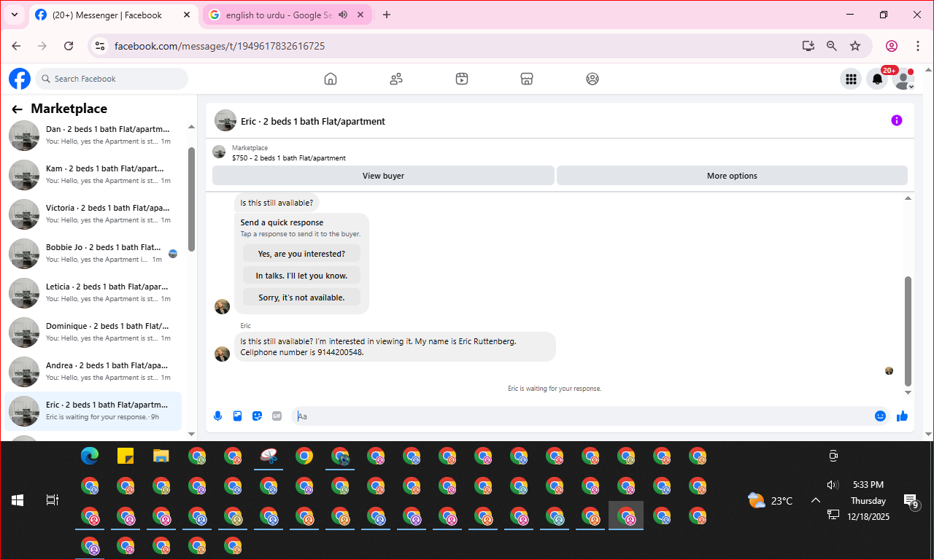Bookmark this page with the star

coord(855,46)
